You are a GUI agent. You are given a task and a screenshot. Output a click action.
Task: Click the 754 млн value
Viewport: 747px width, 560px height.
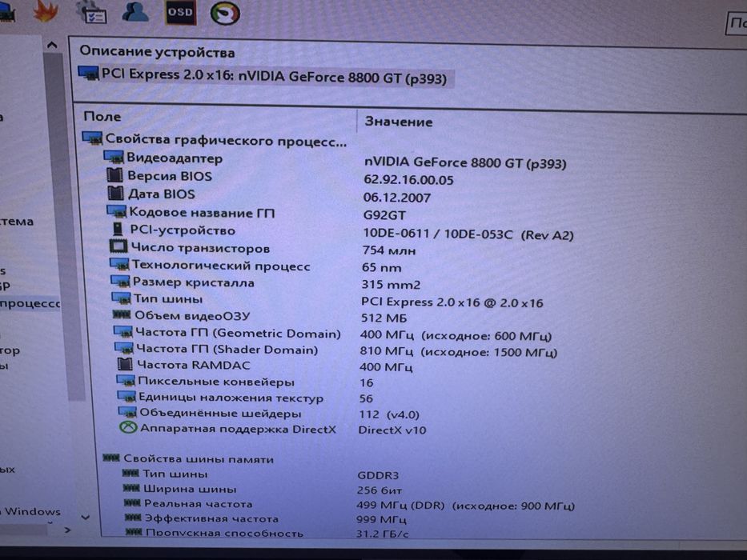pyautogui.click(x=389, y=250)
